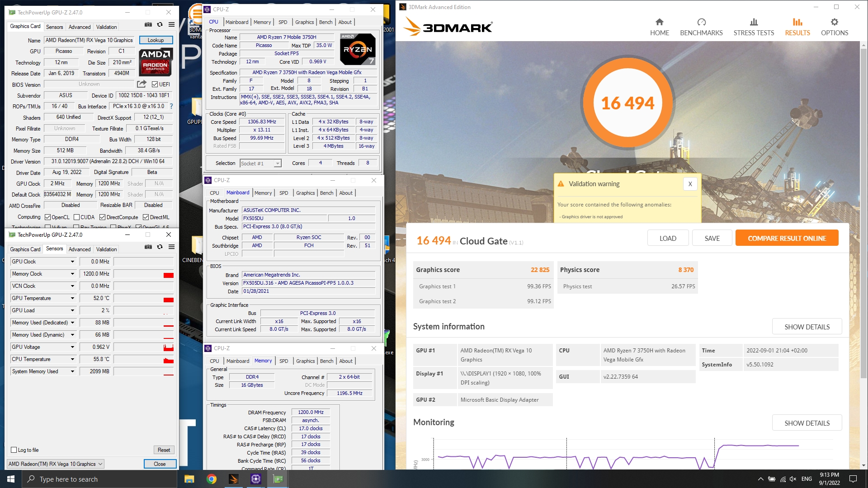Open Google Chrome from the taskbar

coord(211,479)
